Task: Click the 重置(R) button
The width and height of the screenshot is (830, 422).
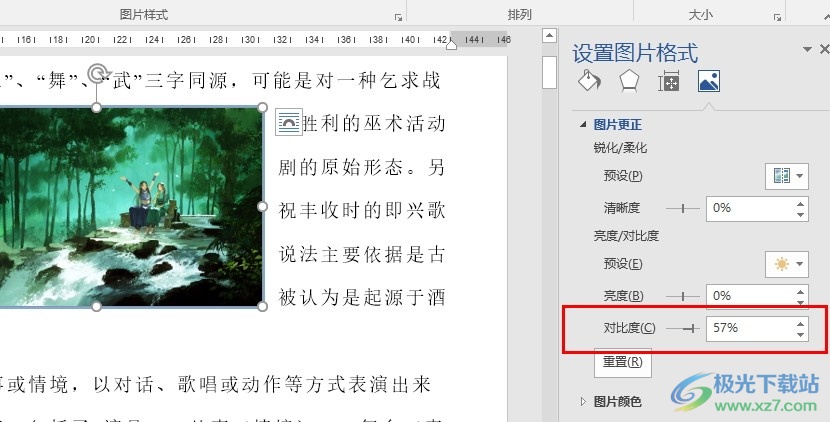Action: point(622,362)
